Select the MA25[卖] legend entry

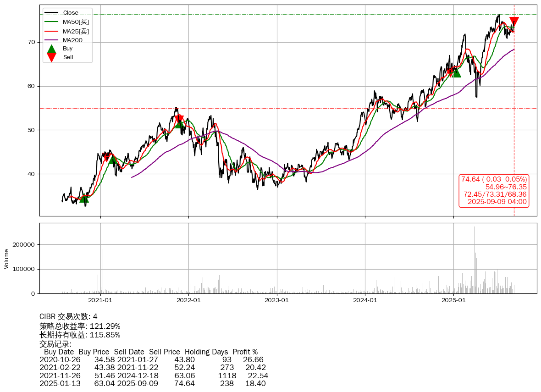76,31
